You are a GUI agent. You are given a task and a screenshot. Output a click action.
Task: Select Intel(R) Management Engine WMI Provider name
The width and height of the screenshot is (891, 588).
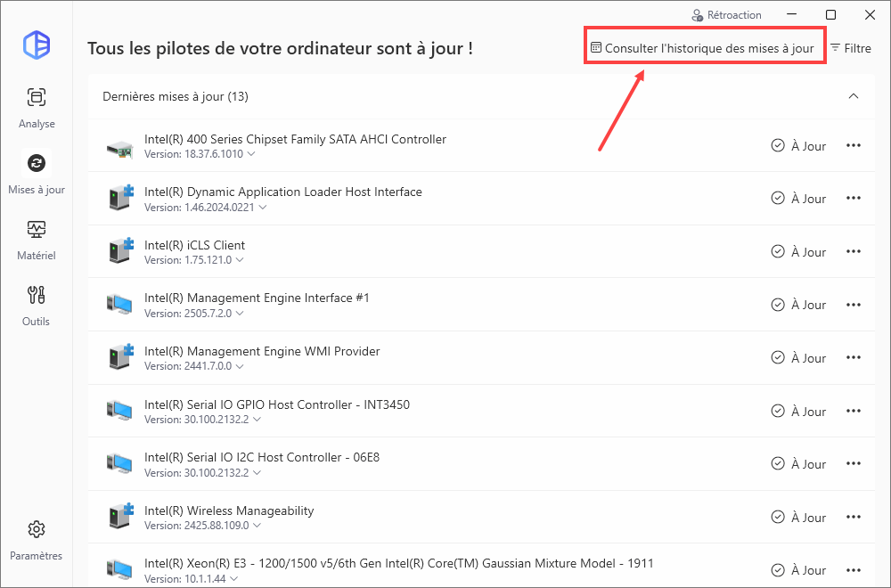pos(262,352)
